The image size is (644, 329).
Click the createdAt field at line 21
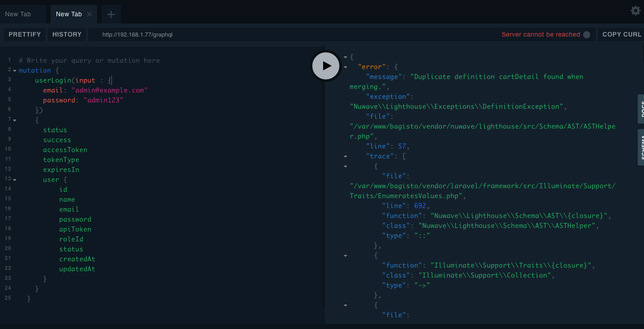(77, 259)
